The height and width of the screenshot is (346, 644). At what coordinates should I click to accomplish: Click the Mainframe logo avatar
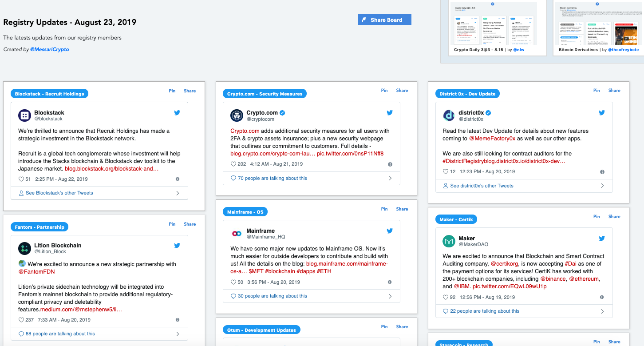point(237,234)
